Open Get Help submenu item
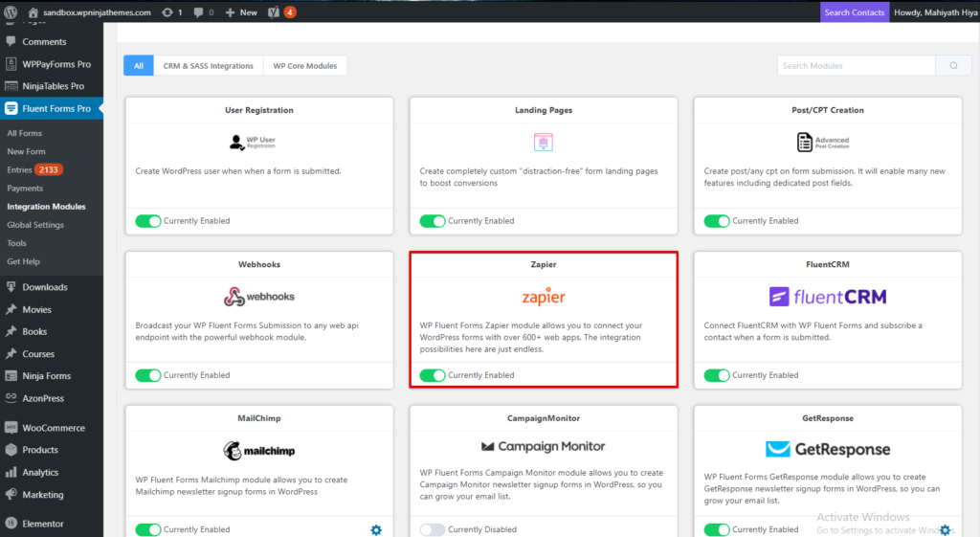This screenshot has height=537, width=980. (23, 261)
